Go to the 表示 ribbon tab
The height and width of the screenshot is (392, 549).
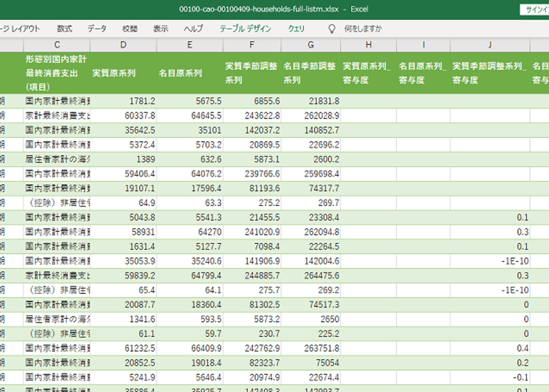point(160,29)
